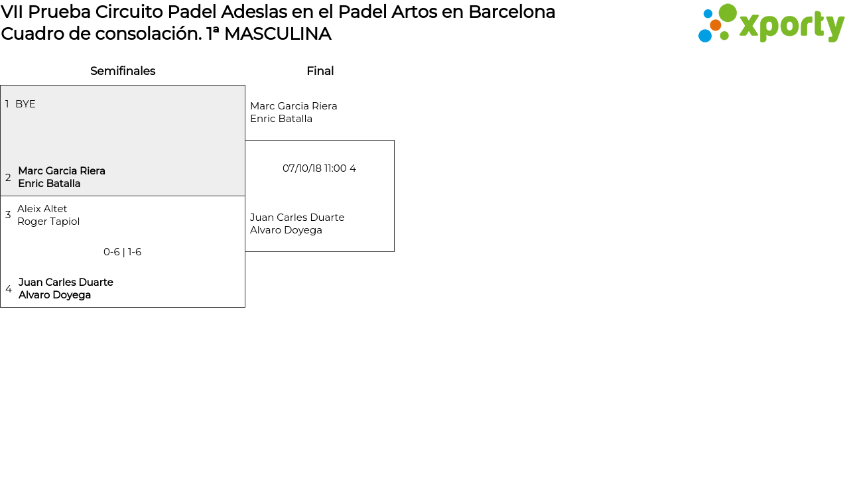Click Alvaro Doyega in the Final column
Screen dimensions: 849x504
pos(286,230)
